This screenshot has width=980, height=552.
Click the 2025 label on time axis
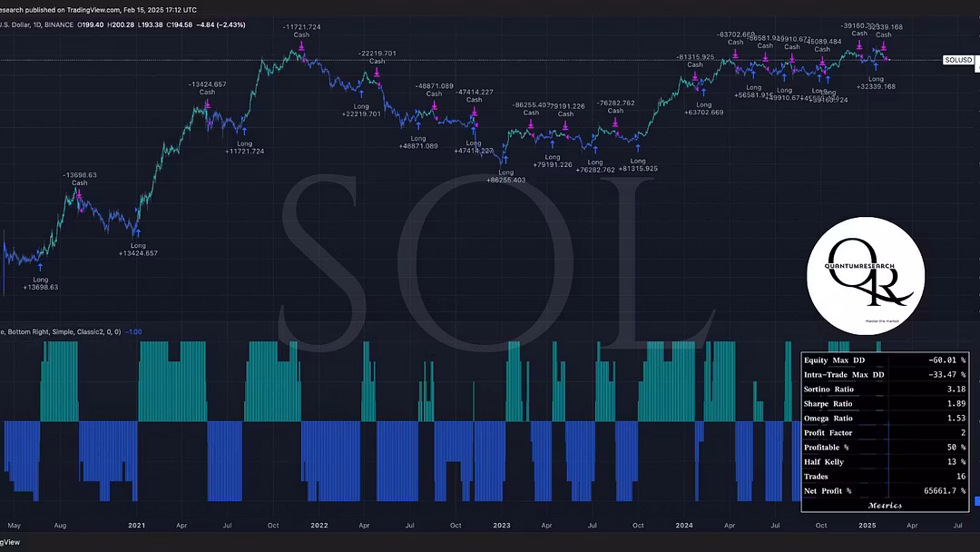coord(867,525)
